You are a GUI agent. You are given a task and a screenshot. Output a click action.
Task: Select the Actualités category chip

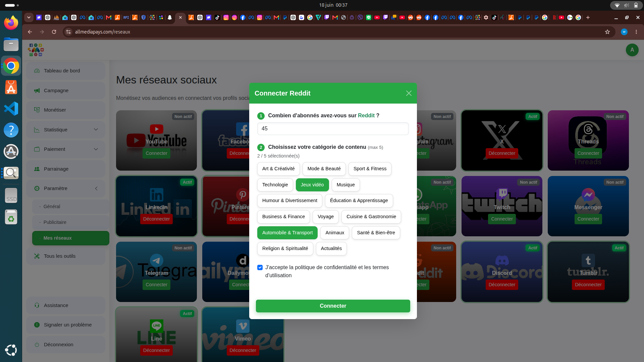pyautogui.click(x=331, y=249)
